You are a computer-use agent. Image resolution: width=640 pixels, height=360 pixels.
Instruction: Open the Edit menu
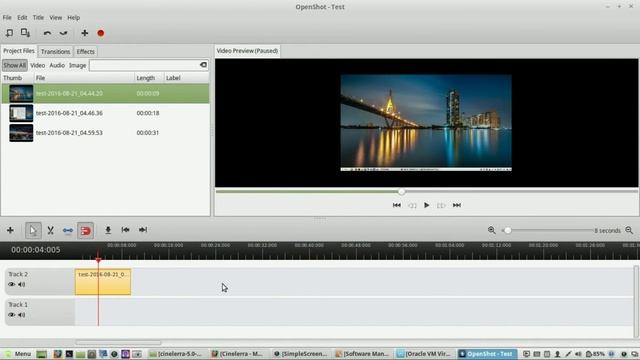pyautogui.click(x=22, y=18)
